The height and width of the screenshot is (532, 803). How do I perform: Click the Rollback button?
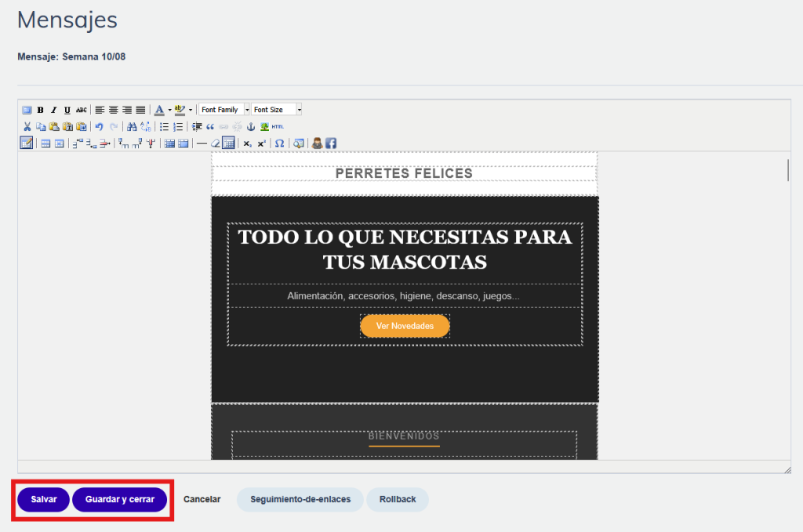click(398, 499)
